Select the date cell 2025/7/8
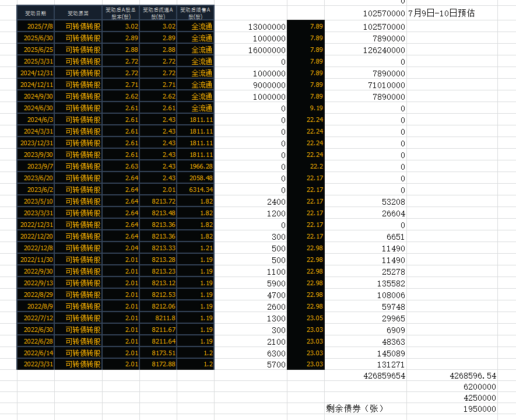This screenshot has width=516, height=420. tap(36, 26)
